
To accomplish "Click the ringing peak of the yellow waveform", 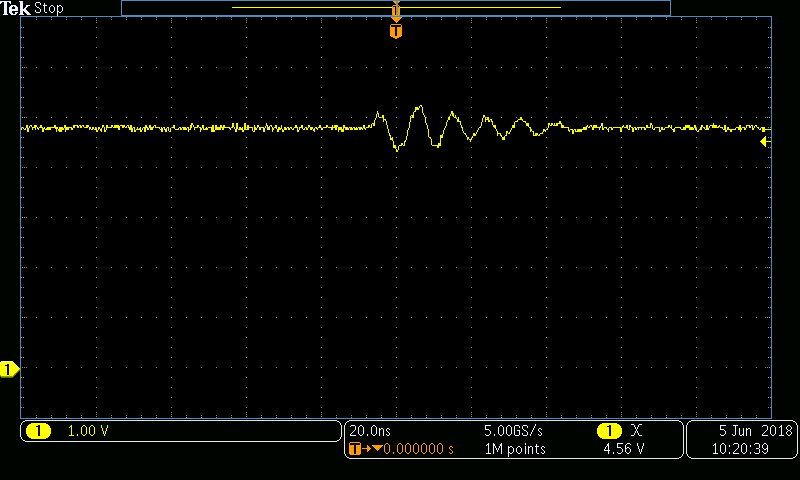I will pyautogui.click(x=418, y=107).
